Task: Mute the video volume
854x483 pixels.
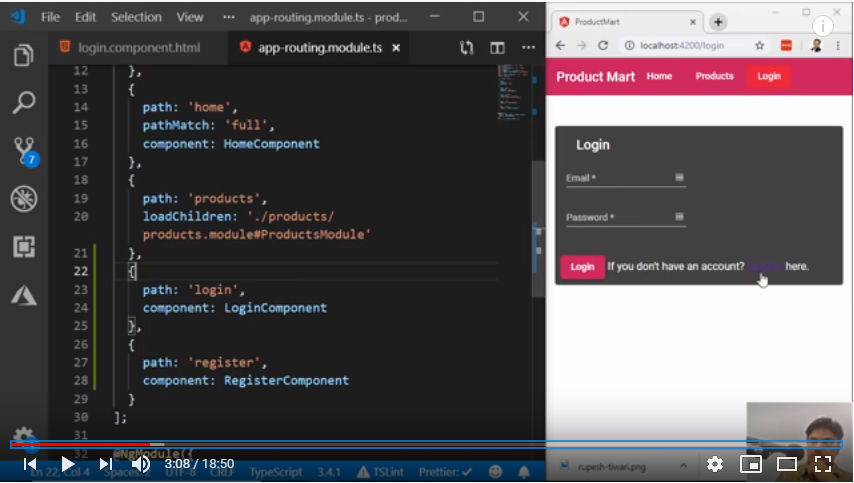Action: (141, 464)
